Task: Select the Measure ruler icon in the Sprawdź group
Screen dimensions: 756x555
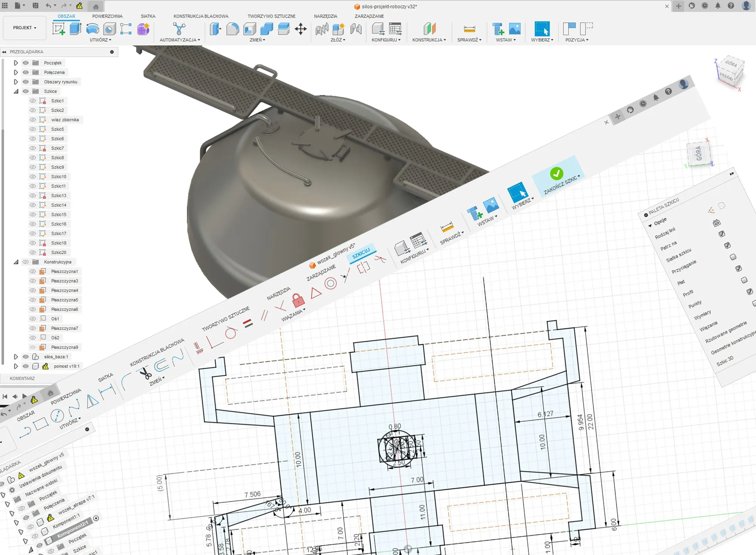Action: (x=469, y=29)
